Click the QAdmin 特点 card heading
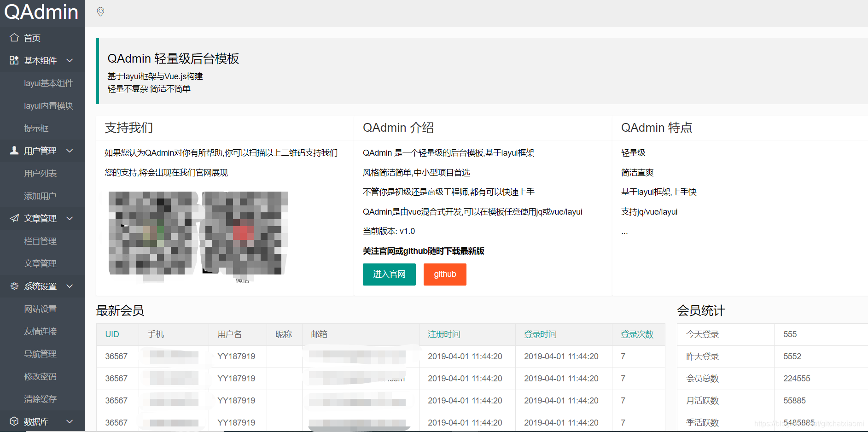This screenshot has width=868, height=432. tap(656, 128)
